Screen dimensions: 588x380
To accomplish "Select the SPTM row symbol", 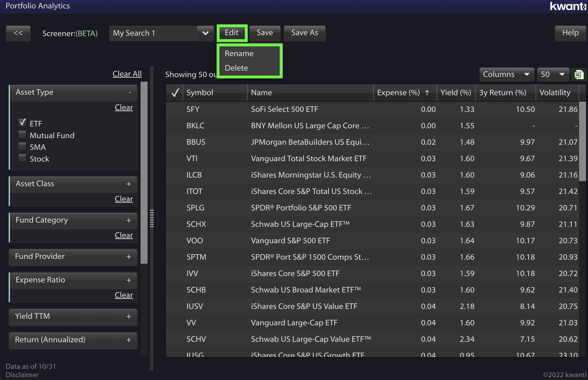I will [196, 257].
